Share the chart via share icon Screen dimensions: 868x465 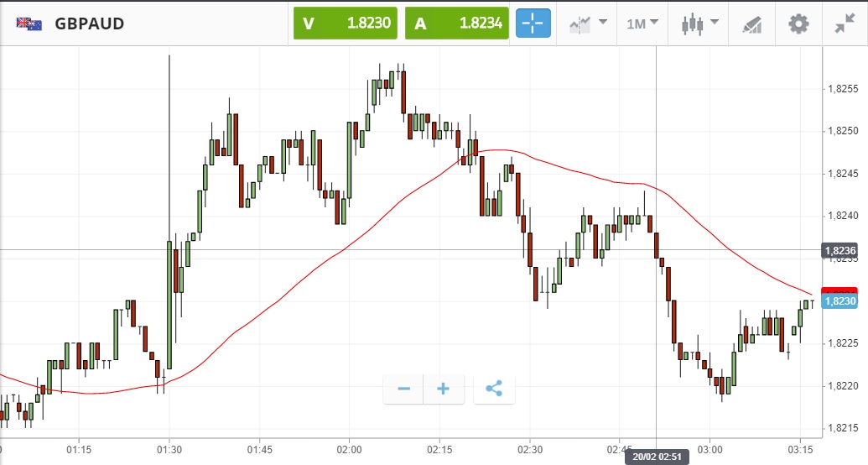pyautogui.click(x=494, y=389)
